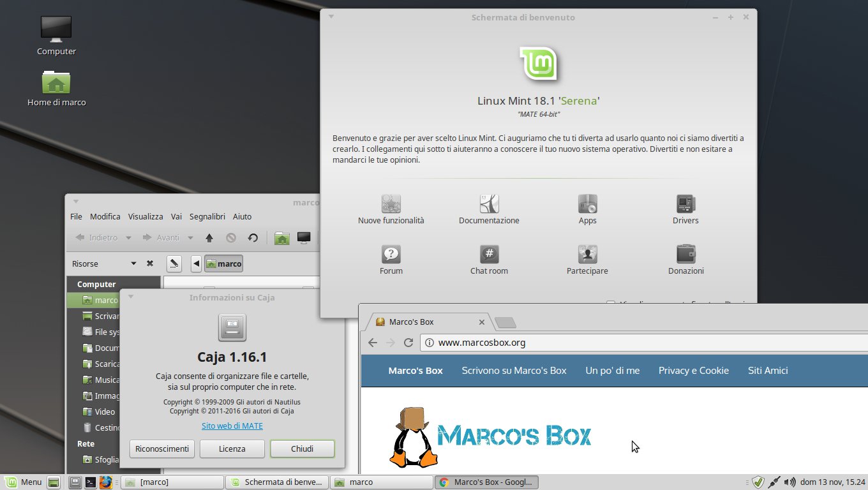
Task: Click the network connection tray icon
Action: [774, 482]
